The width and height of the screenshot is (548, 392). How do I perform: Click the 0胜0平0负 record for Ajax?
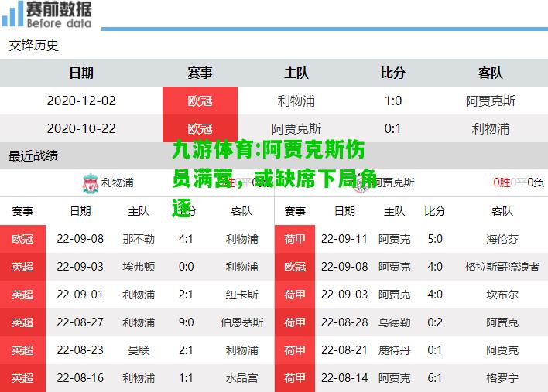pyautogui.click(x=519, y=182)
